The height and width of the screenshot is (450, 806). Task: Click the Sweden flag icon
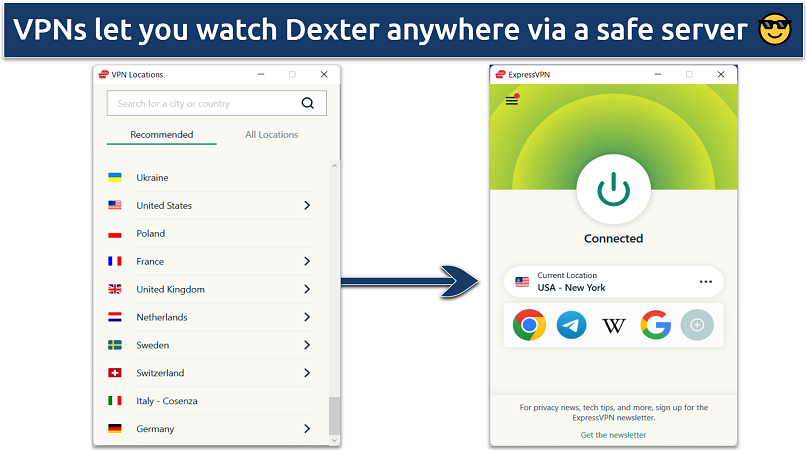(x=115, y=345)
